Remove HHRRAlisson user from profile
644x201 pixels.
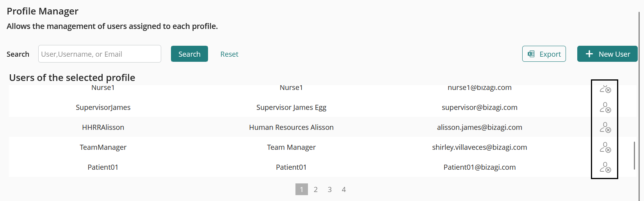(x=605, y=127)
